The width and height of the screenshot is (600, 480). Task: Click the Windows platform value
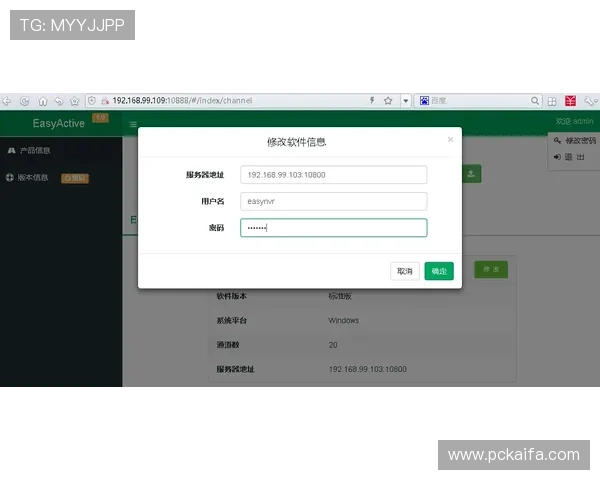pos(344,320)
